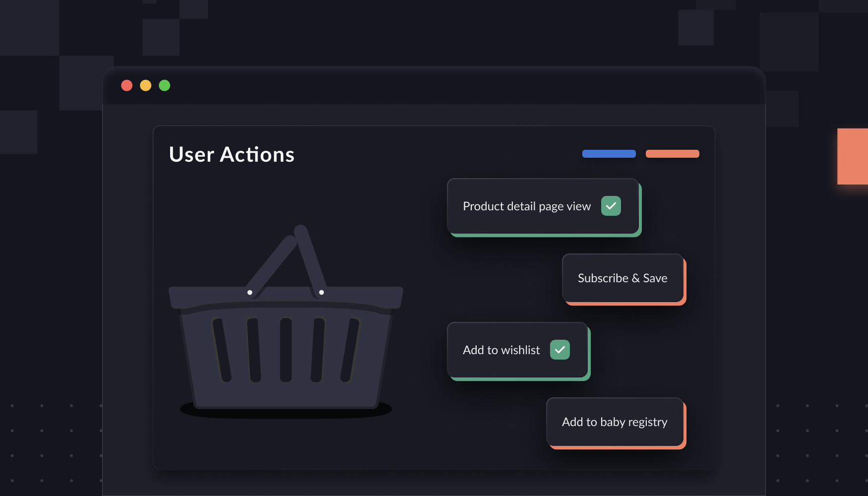The width and height of the screenshot is (868, 496).
Task: Click the orange pill indicator
Action: click(x=673, y=154)
